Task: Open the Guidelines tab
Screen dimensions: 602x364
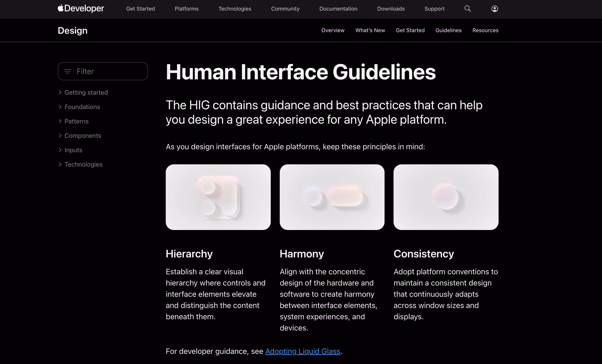Action: tap(449, 30)
